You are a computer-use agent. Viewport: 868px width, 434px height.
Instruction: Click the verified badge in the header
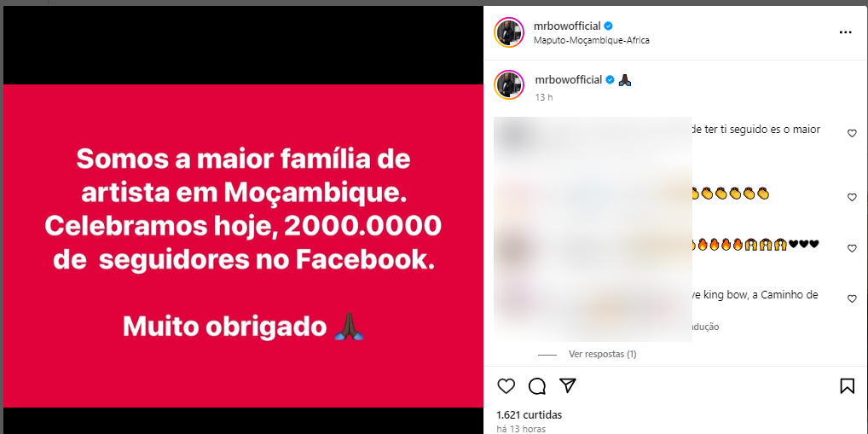pos(609,26)
